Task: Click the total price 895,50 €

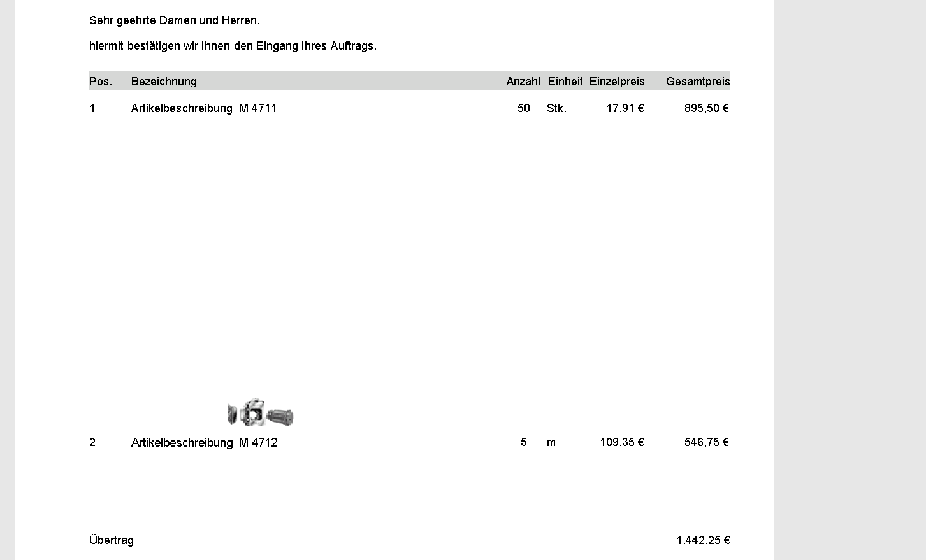Action: click(707, 108)
